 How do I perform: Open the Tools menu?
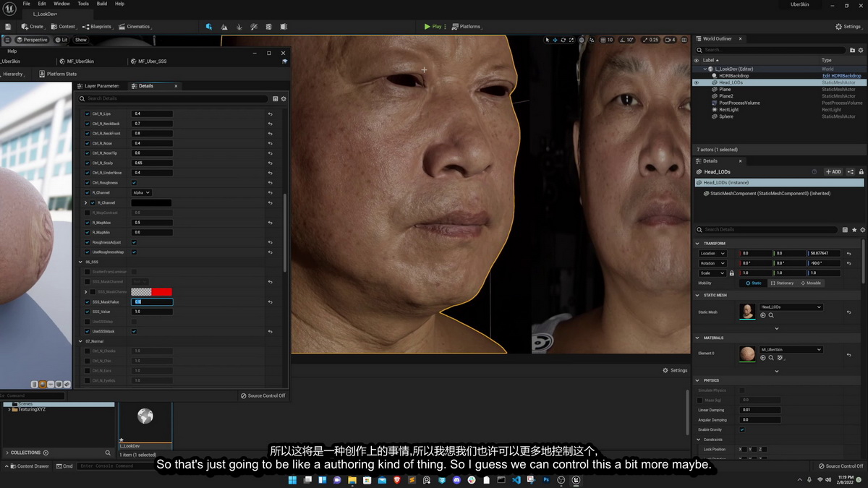tap(83, 4)
